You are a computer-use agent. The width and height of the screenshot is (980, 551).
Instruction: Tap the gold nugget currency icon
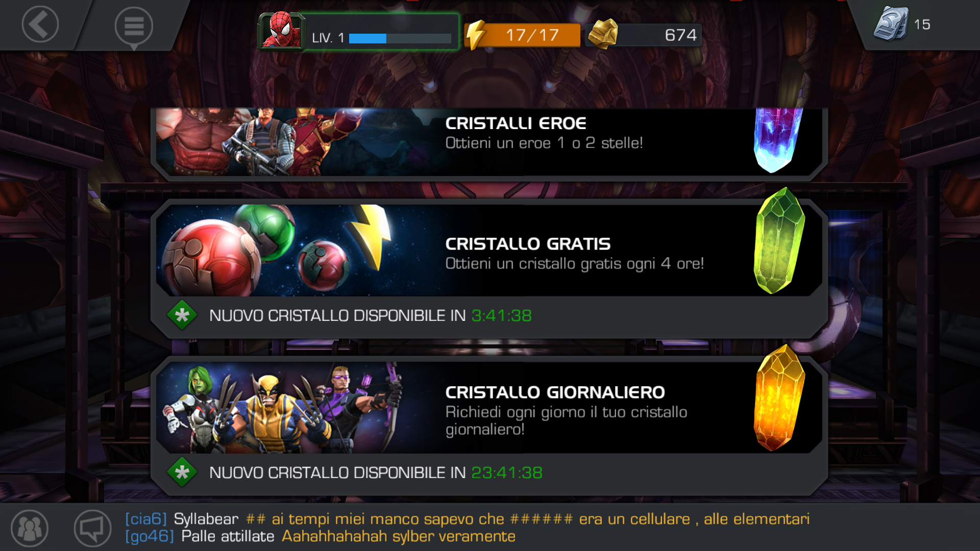coord(603,34)
